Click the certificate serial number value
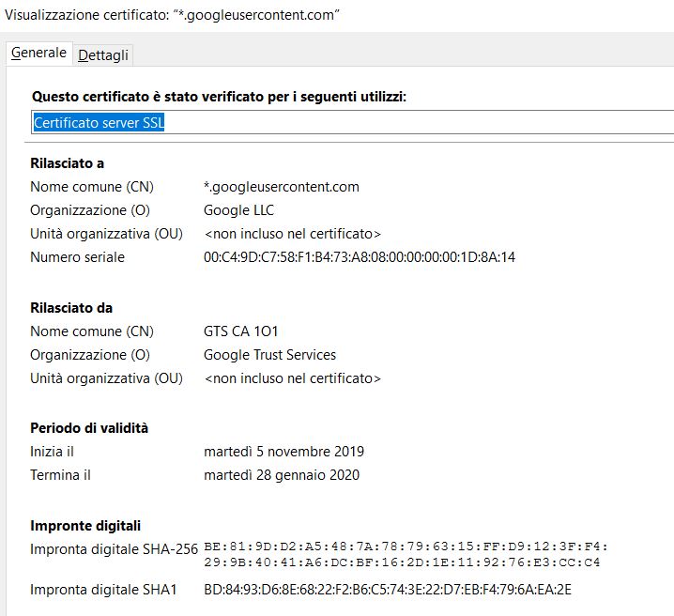Screen dimensions: 674x616 tap(359, 257)
